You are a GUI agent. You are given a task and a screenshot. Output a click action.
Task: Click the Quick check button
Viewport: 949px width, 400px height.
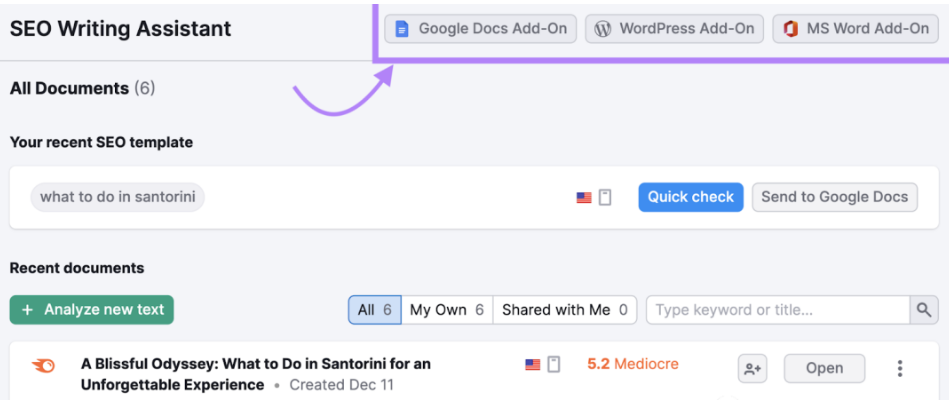click(691, 197)
